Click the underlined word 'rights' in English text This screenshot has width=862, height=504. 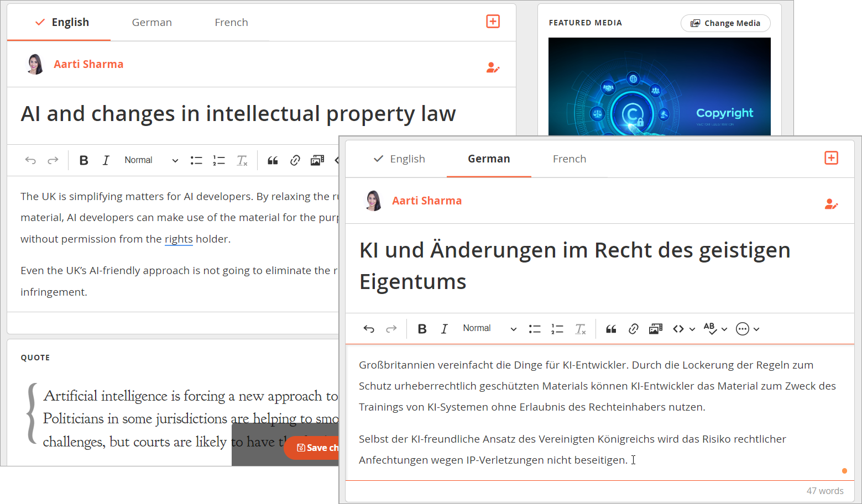(x=179, y=239)
